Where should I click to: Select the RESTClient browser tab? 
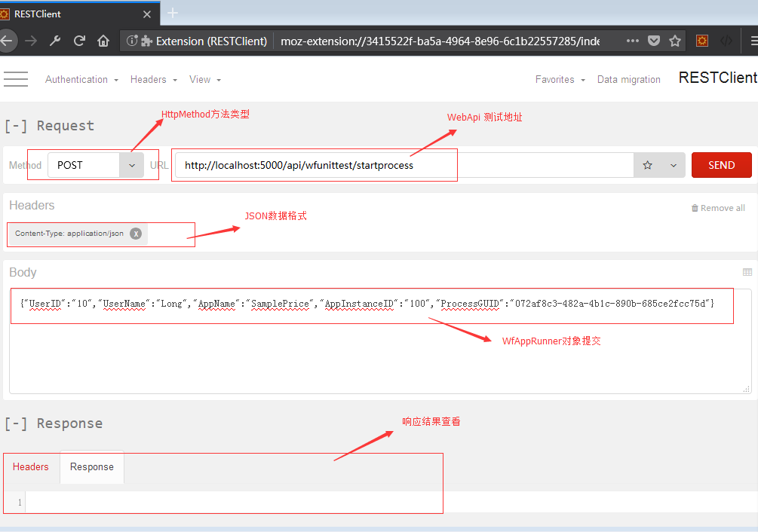pyautogui.click(x=80, y=14)
